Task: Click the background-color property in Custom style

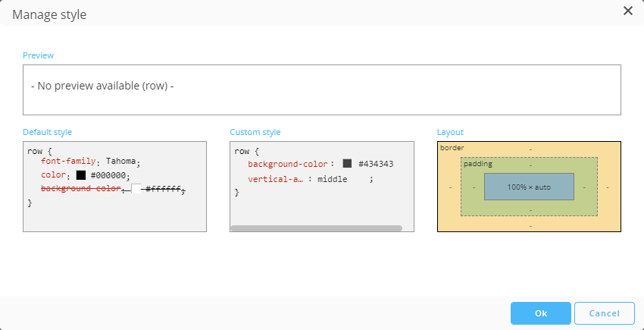Action: (x=287, y=164)
